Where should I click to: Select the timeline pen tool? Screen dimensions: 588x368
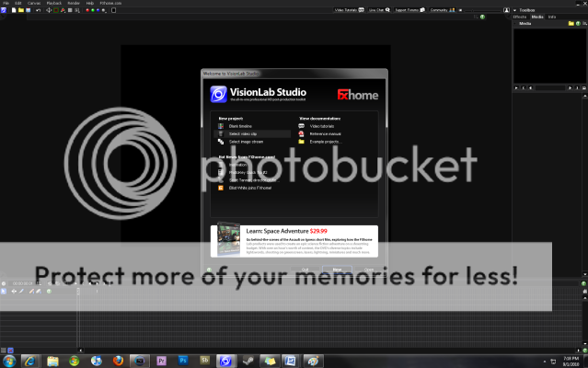pyautogui.click(x=21, y=291)
